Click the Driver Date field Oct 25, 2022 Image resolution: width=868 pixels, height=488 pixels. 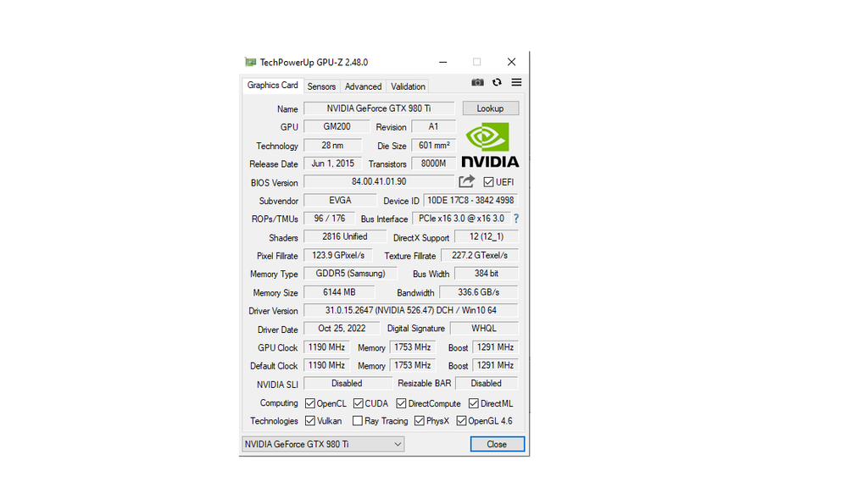342,329
